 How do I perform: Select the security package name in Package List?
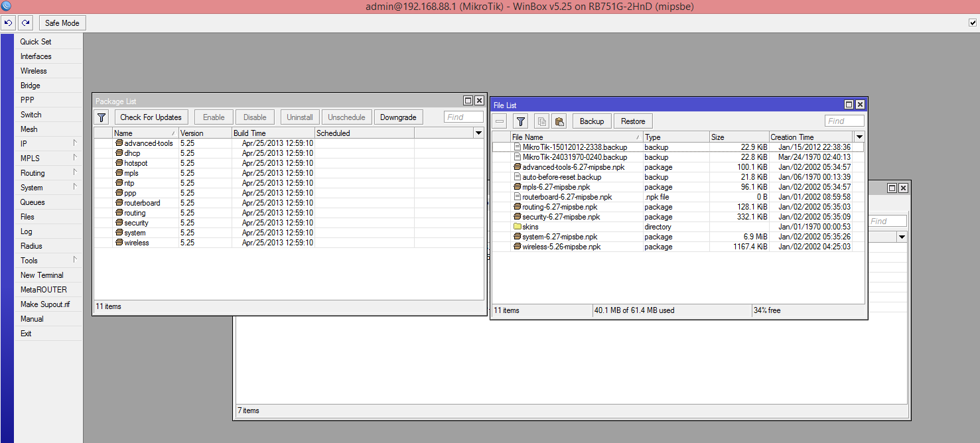click(x=136, y=223)
